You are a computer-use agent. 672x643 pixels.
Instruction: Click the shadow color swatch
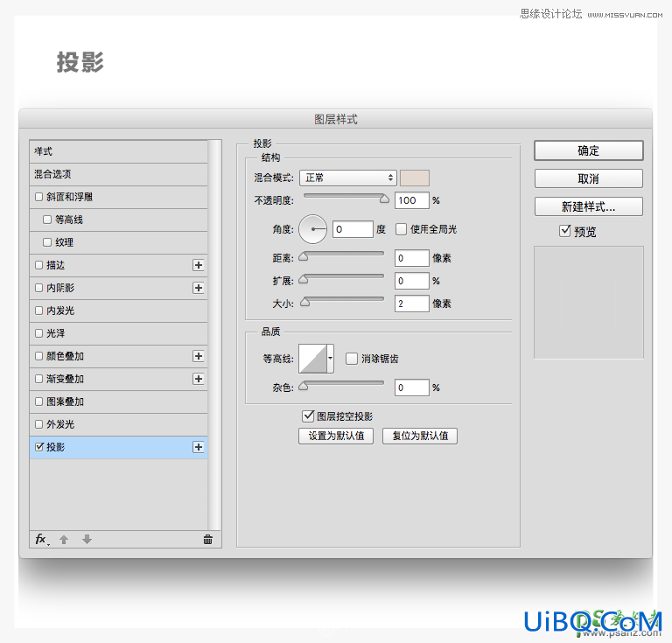click(415, 178)
